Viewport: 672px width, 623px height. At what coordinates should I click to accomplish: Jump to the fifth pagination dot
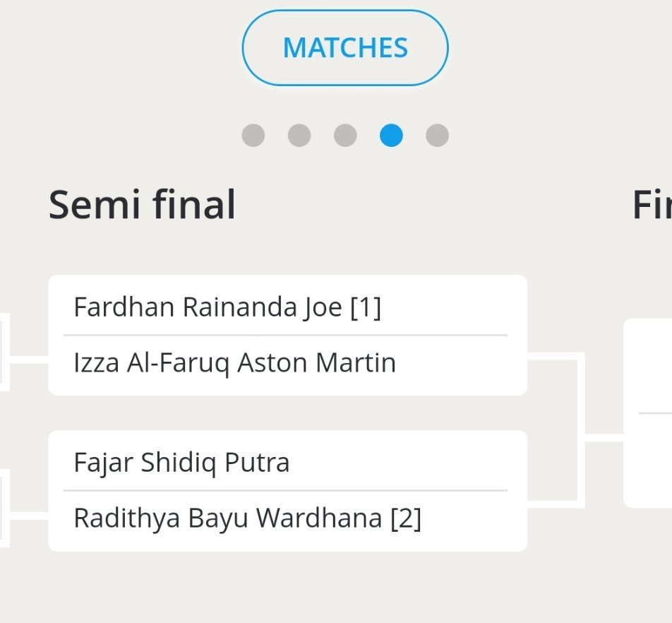[x=437, y=135]
